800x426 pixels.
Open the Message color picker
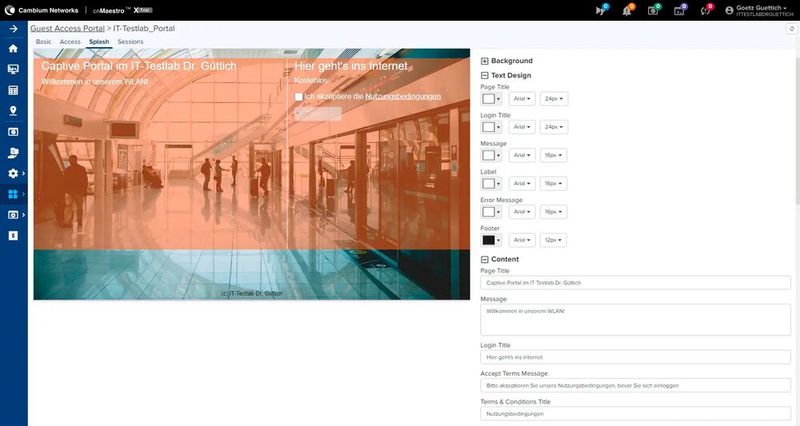491,155
